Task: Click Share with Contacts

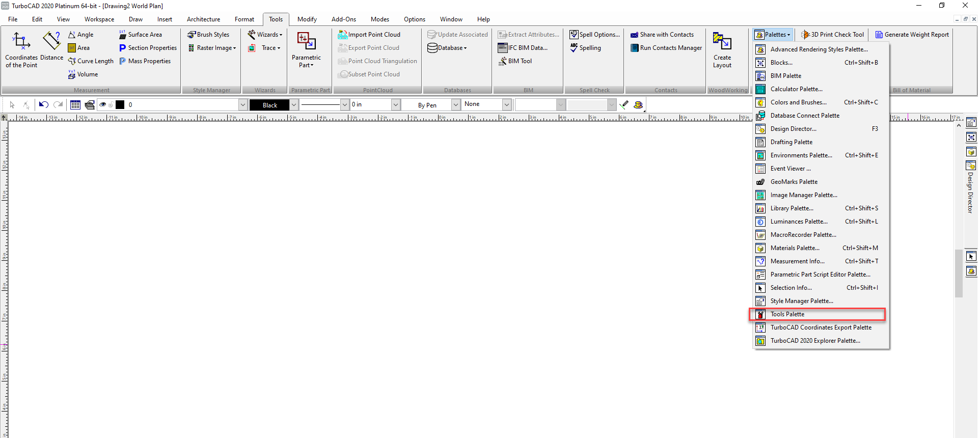Action: point(662,35)
